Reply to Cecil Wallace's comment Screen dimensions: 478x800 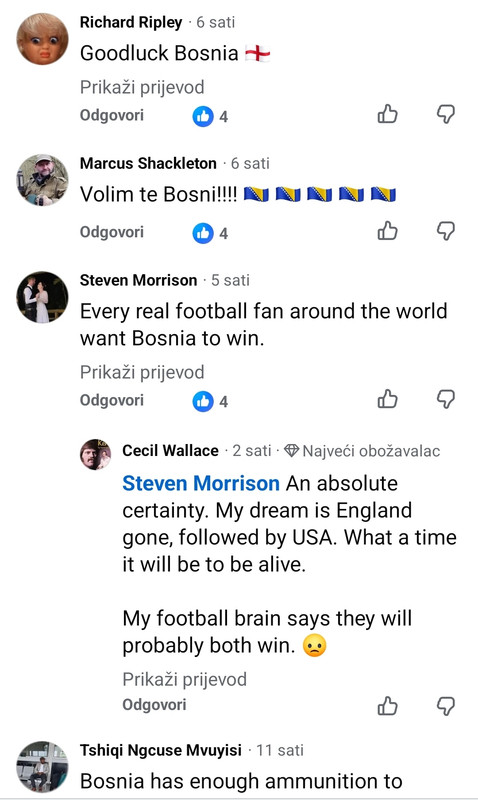[x=154, y=705]
